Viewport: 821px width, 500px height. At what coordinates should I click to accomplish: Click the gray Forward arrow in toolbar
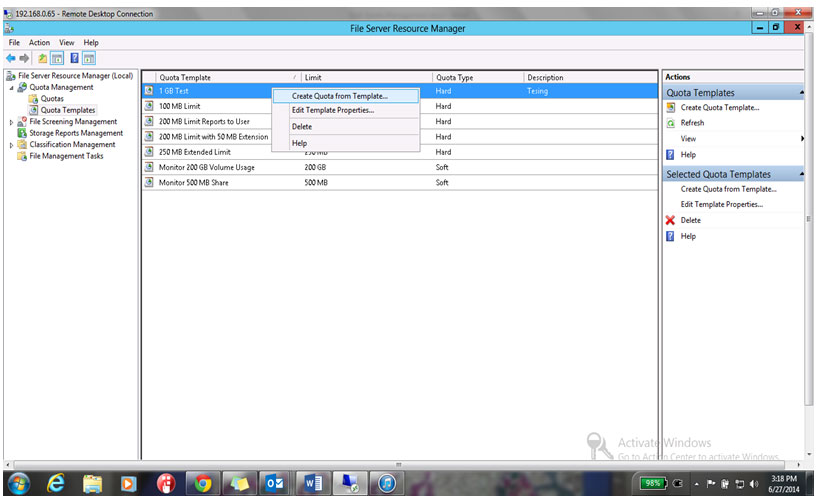pyautogui.click(x=24, y=58)
